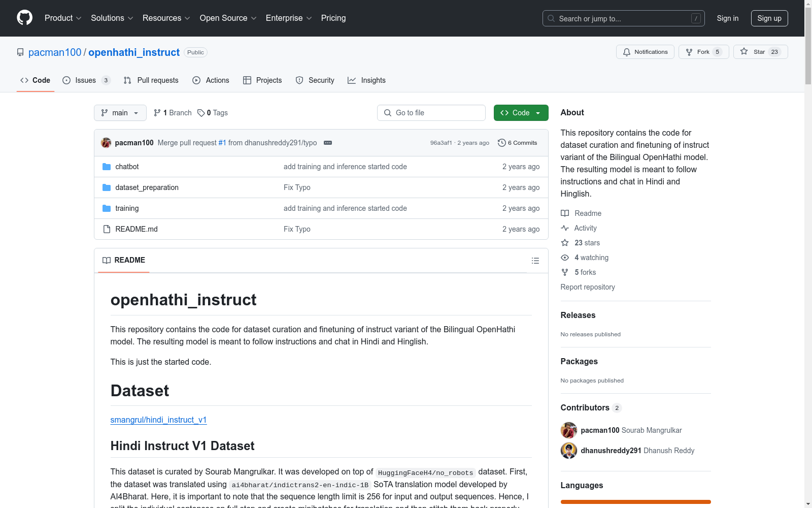Screen dimensions: 812x508
Task: Open commit hash 96a3af1
Action: coord(441,143)
